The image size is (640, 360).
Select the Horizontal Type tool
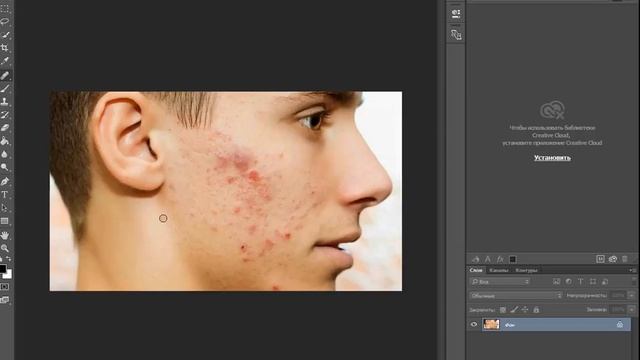coord(4,195)
